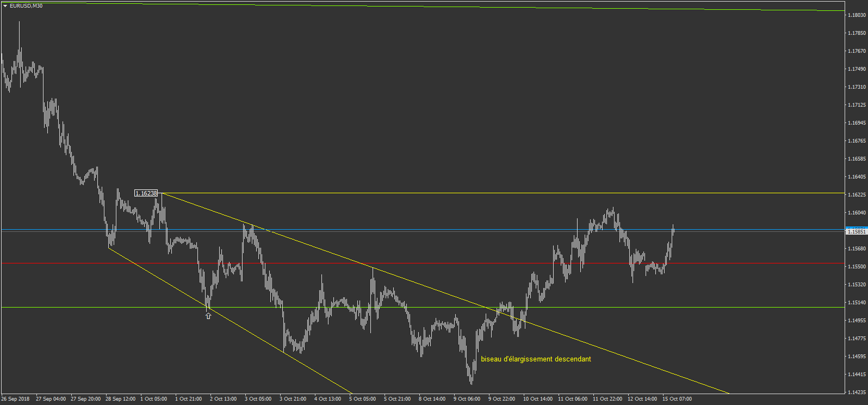The width and height of the screenshot is (868, 405).
Task: Click the highlighted current price 1.15851
Action: coord(857,231)
